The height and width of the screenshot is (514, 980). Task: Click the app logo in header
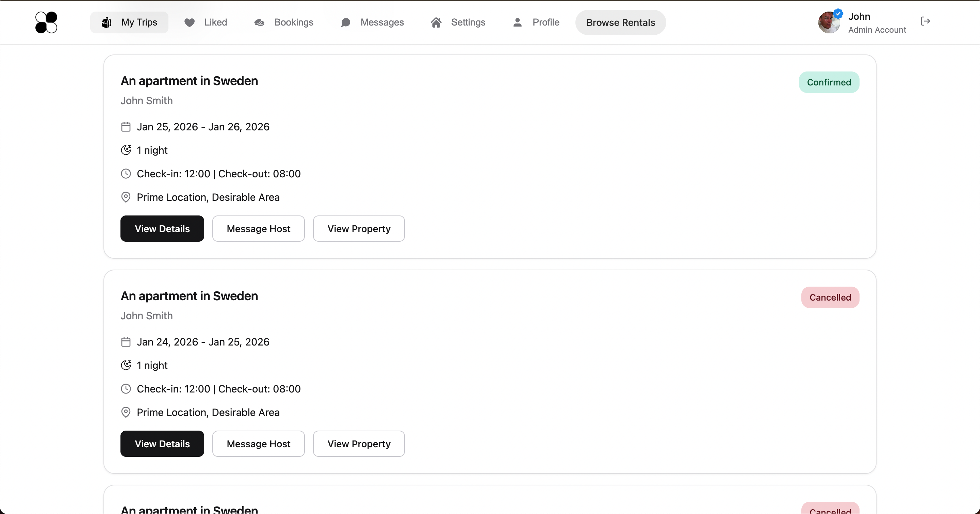coord(46,22)
